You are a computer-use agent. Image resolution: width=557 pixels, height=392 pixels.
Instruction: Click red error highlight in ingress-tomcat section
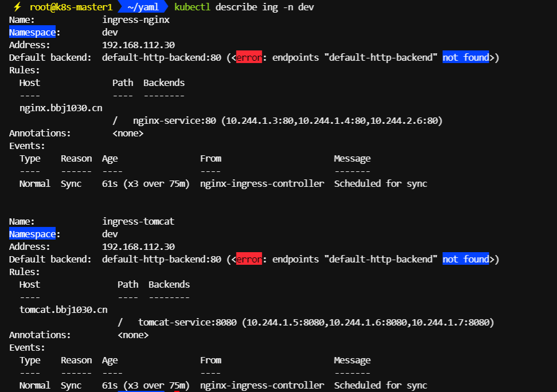tap(248, 259)
